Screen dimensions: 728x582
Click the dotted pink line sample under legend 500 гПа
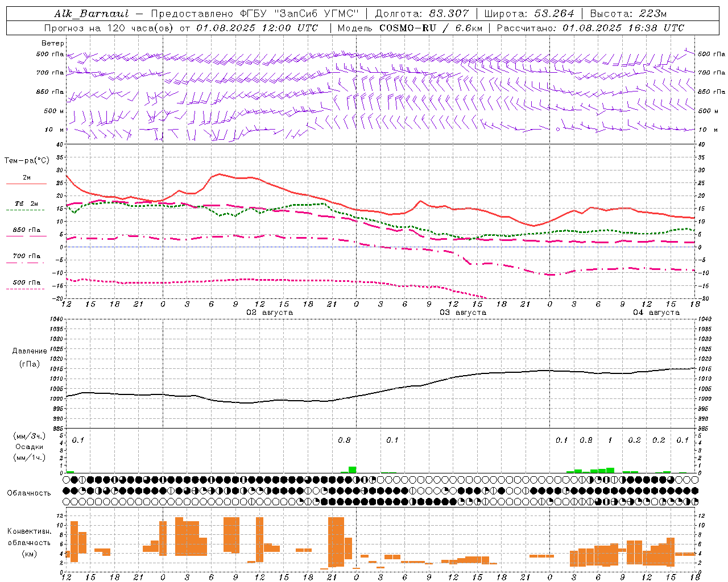(x=25, y=289)
